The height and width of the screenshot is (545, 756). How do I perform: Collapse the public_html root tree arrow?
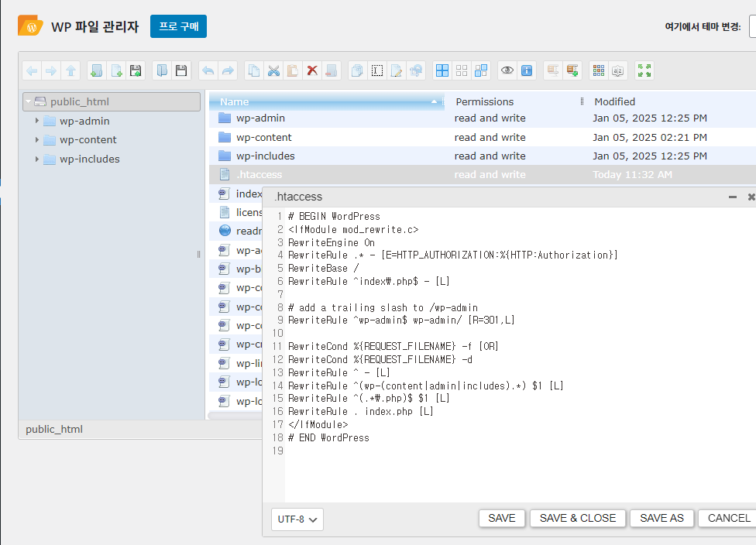[29, 101]
